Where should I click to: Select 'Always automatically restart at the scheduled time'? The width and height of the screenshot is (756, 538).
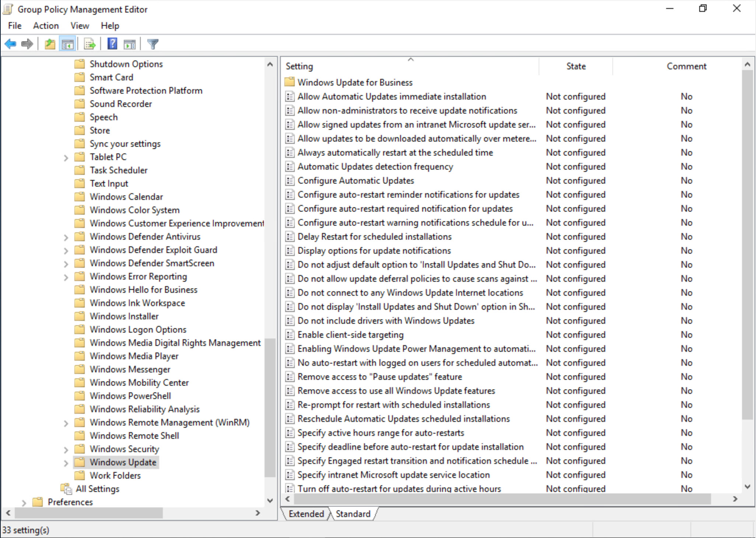(x=395, y=152)
